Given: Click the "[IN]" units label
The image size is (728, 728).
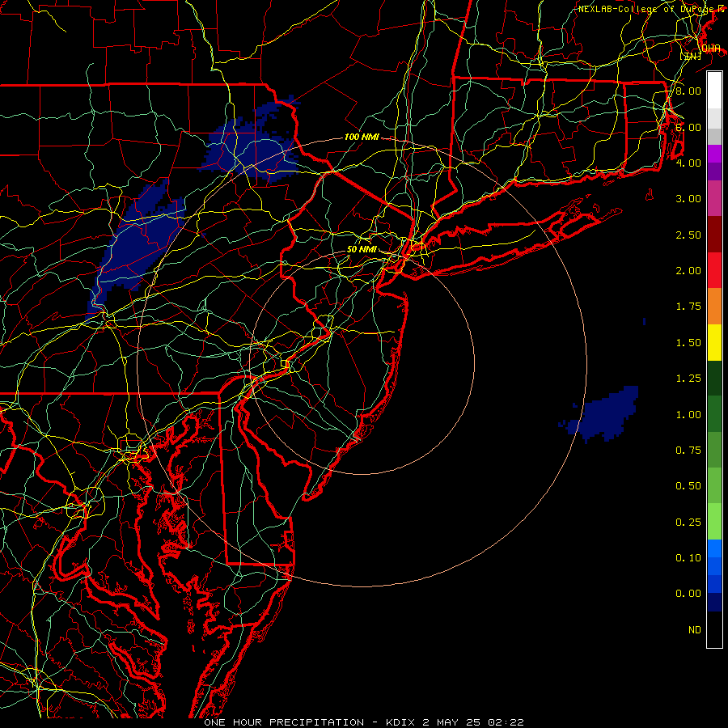Looking at the screenshot, I should pyautogui.click(x=691, y=56).
